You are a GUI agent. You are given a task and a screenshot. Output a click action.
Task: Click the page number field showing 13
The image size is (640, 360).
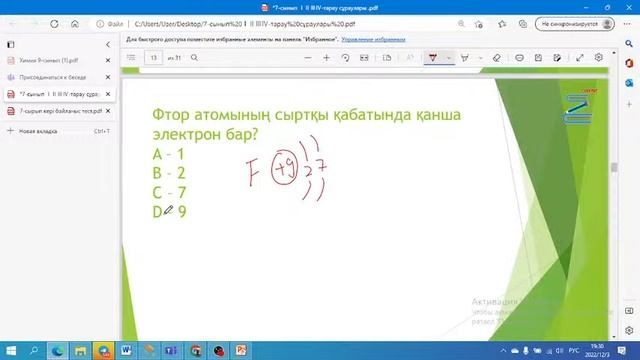153,58
